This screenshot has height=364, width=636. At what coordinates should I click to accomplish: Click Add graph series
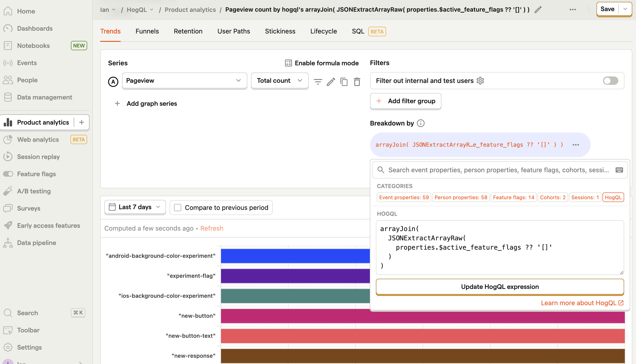(146, 103)
